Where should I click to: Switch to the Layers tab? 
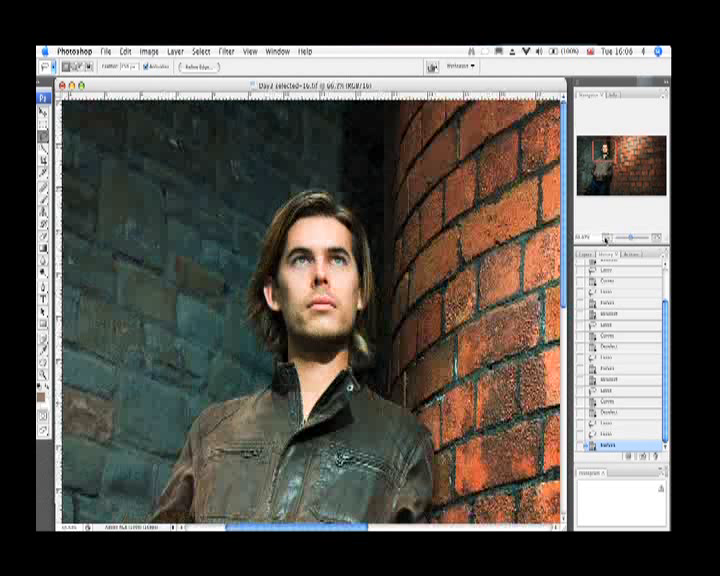pyautogui.click(x=585, y=254)
